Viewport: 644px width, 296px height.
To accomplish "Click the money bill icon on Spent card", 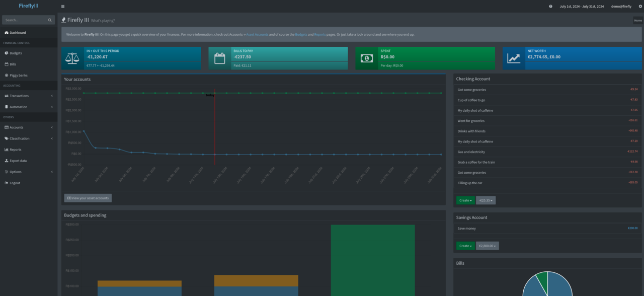I will [367, 58].
